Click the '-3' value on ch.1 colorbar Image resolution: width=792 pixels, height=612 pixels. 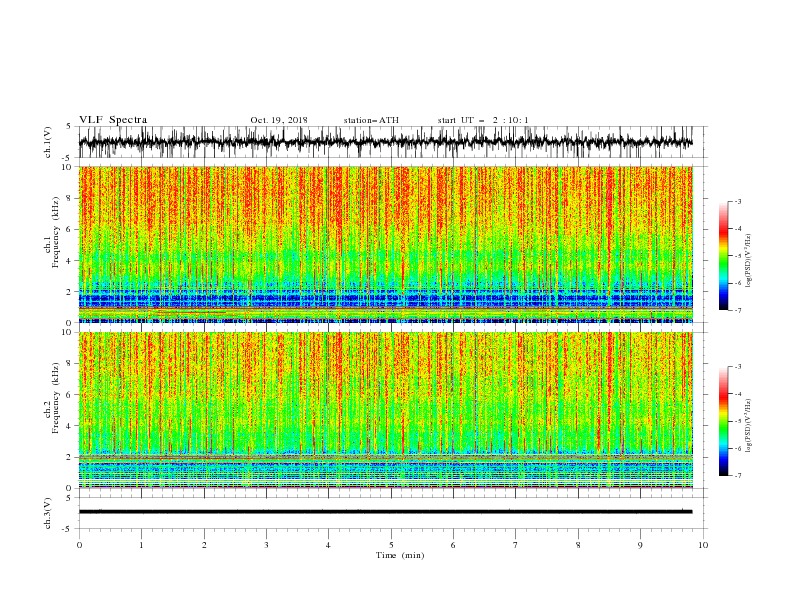point(737,201)
